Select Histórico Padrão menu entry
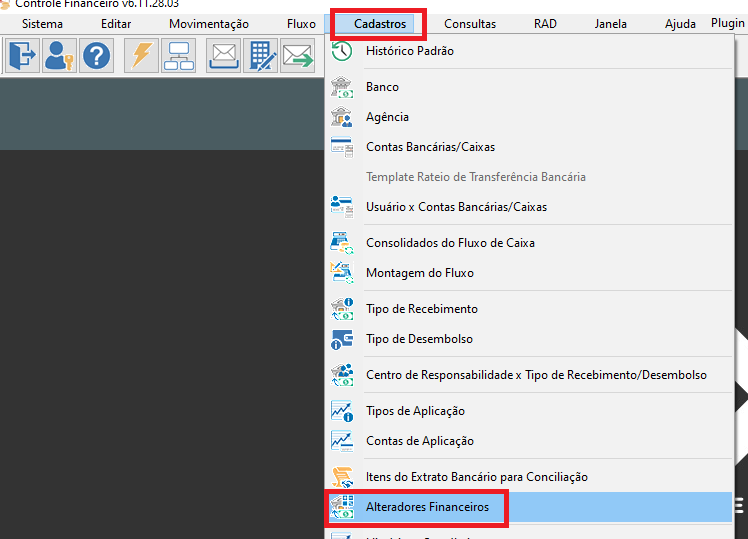Image resolution: width=748 pixels, height=539 pixels. point(529,51)
